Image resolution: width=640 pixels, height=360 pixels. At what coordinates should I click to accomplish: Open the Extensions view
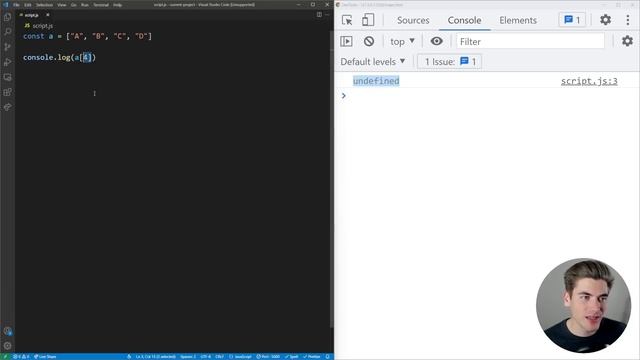pos(7,92)
